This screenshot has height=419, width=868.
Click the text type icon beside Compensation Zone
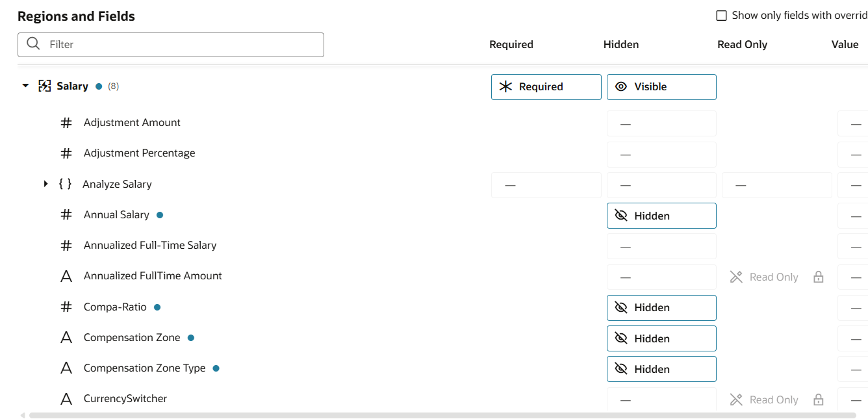click(66, 337)
